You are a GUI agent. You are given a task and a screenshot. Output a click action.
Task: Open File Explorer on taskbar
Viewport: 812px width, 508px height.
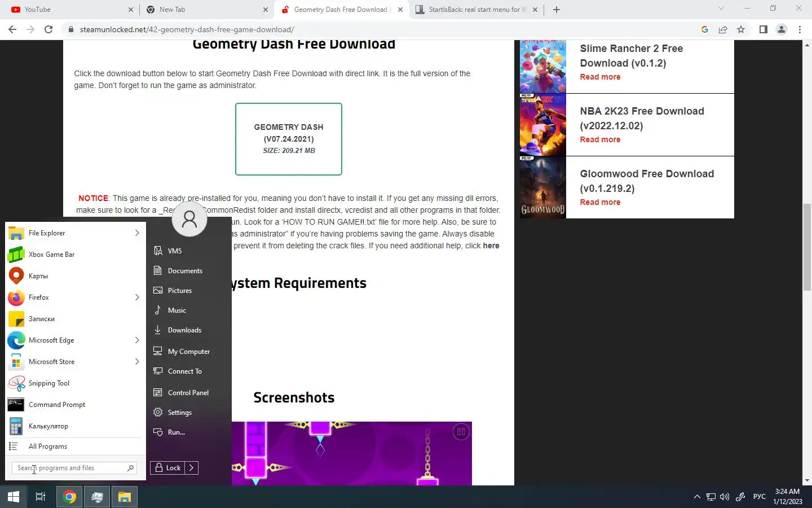coord(124,497)
